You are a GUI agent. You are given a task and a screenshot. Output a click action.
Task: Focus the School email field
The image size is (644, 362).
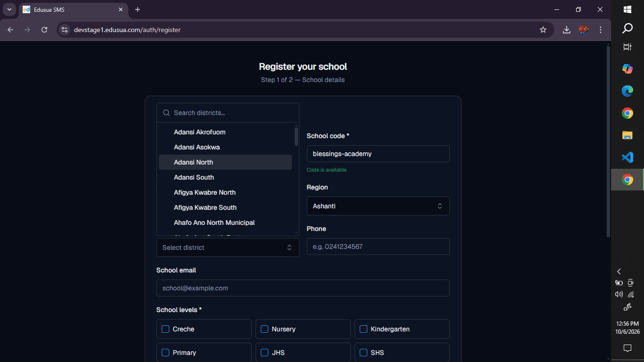[303, 288]
